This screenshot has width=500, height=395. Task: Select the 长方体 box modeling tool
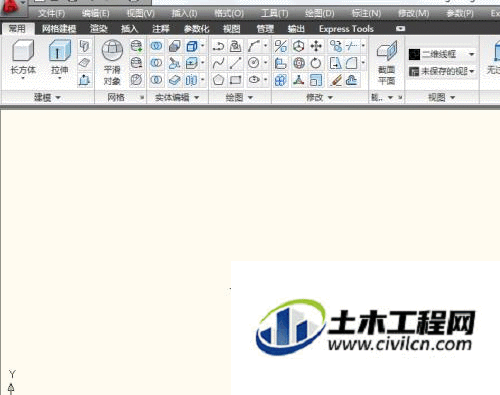pyautogui.click(x=23, y=60)
